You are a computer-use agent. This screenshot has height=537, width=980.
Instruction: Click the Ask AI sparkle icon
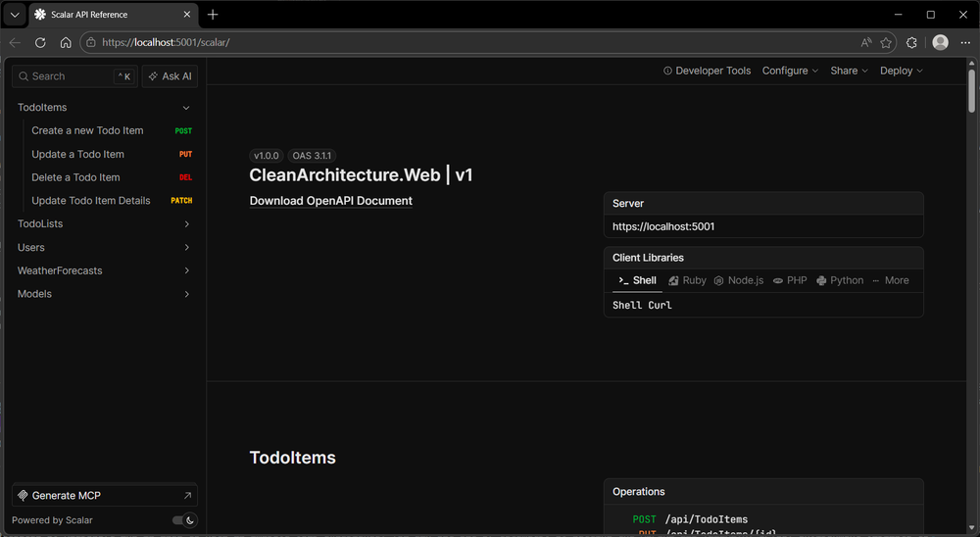(153, 76)
